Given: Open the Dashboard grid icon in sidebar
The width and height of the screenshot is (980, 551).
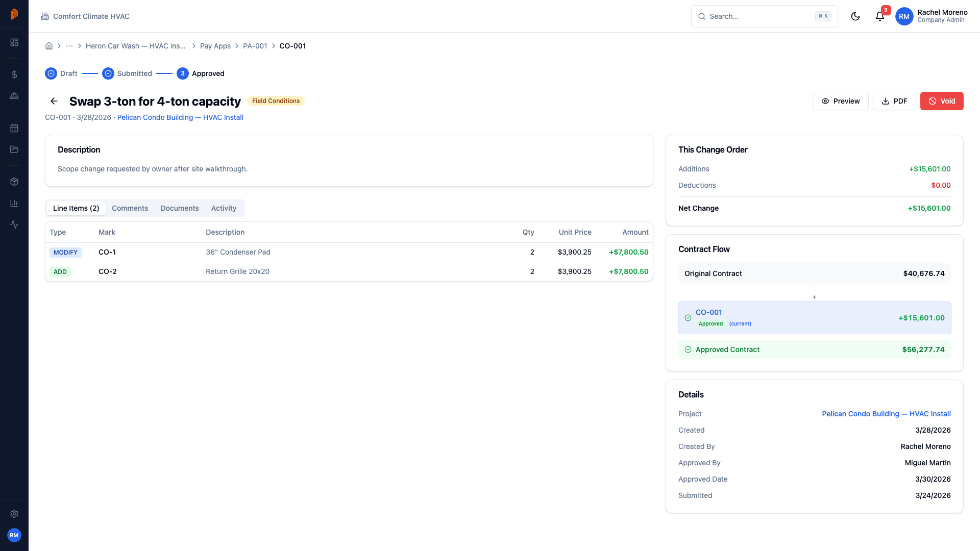Looking at the screenshot, I should pyautogui.click(x=14, y=42).
